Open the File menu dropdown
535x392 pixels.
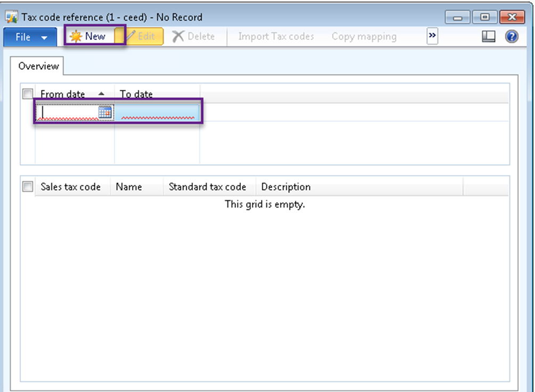[x=30, y=37]
